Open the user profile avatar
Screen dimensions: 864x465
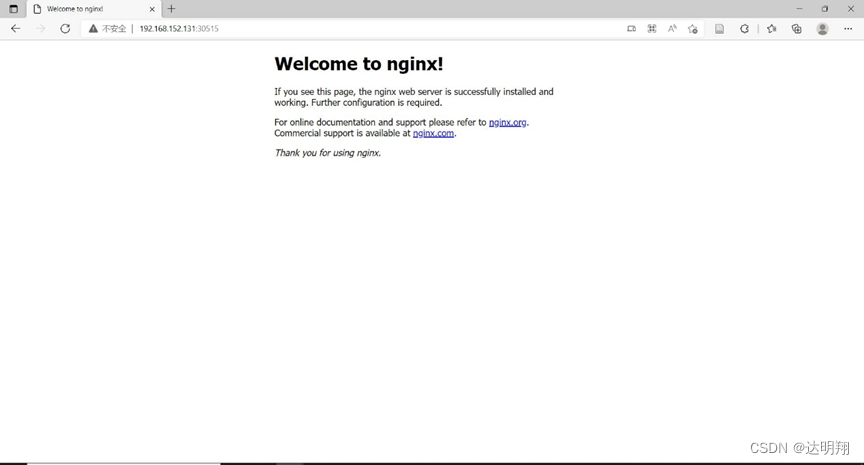pos(823,29)
